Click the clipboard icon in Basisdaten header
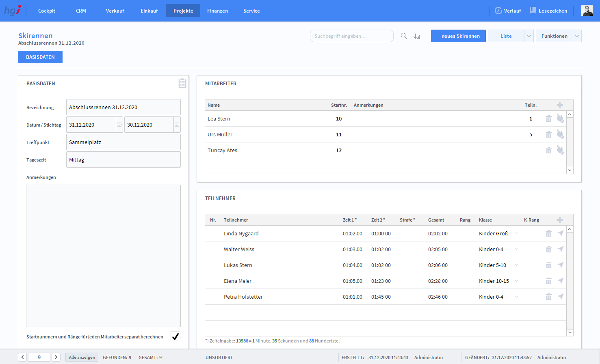 tap(182, 83)
